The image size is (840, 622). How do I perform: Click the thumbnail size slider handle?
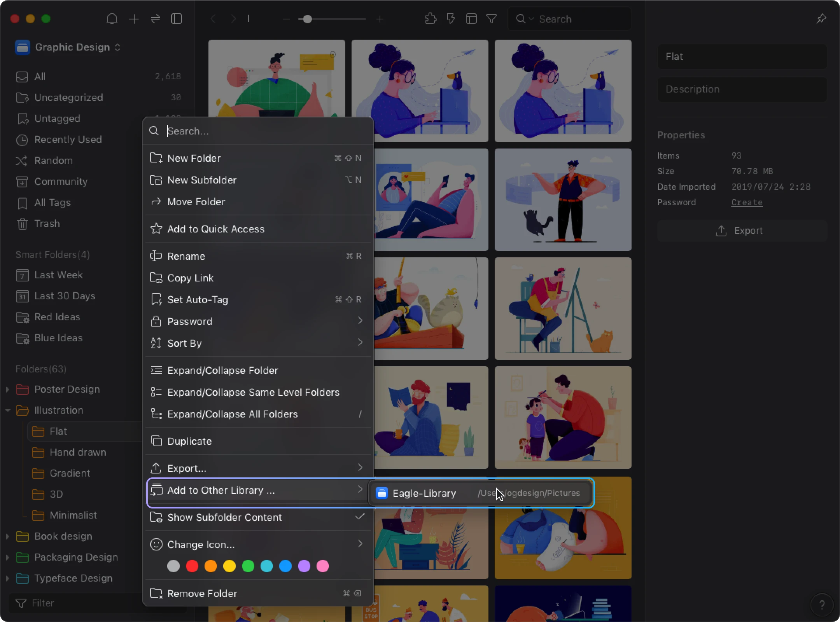[x=307, y=19]
